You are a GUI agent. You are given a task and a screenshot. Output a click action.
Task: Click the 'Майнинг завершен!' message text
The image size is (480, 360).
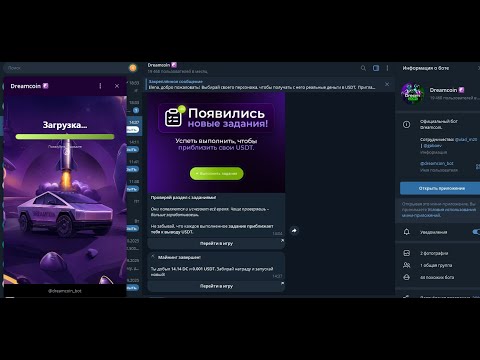point(179,257)
